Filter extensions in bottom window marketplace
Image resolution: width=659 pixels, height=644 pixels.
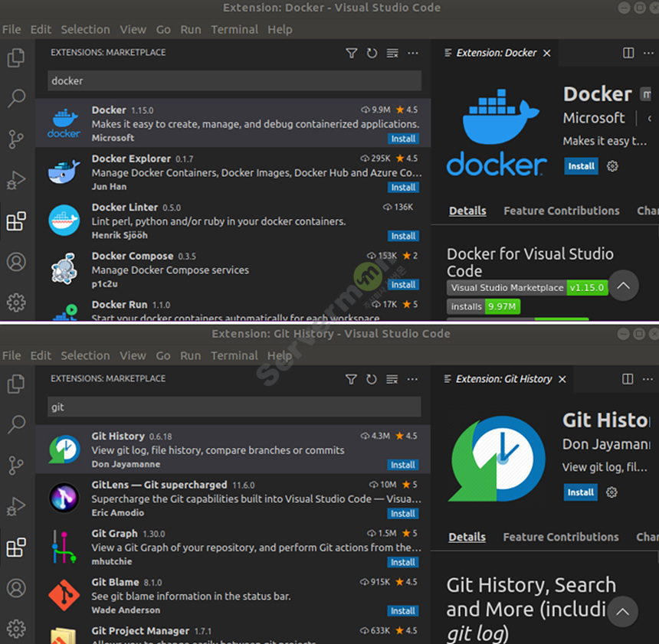click(x=351, y=379)
